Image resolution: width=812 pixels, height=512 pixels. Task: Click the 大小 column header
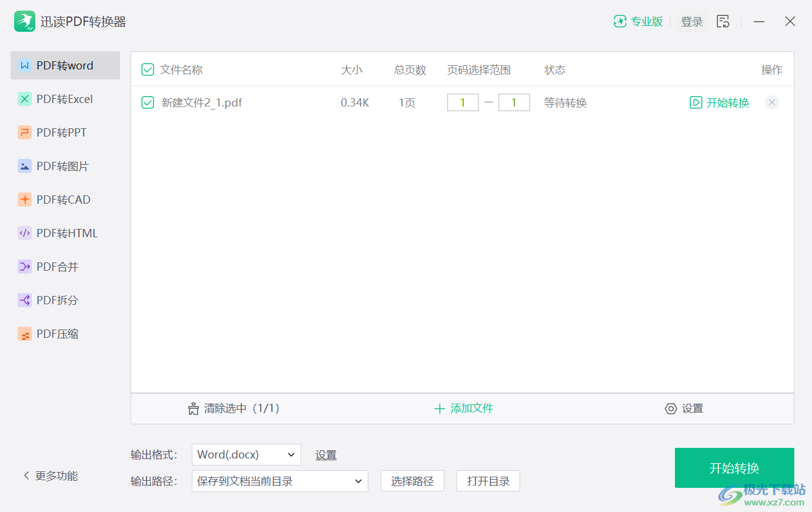[352, 70]
